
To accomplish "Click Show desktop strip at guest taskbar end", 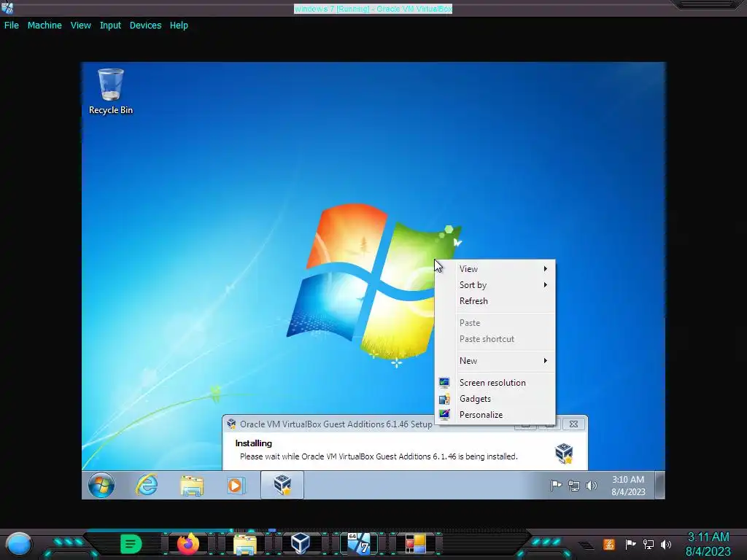I will [659, 485].
